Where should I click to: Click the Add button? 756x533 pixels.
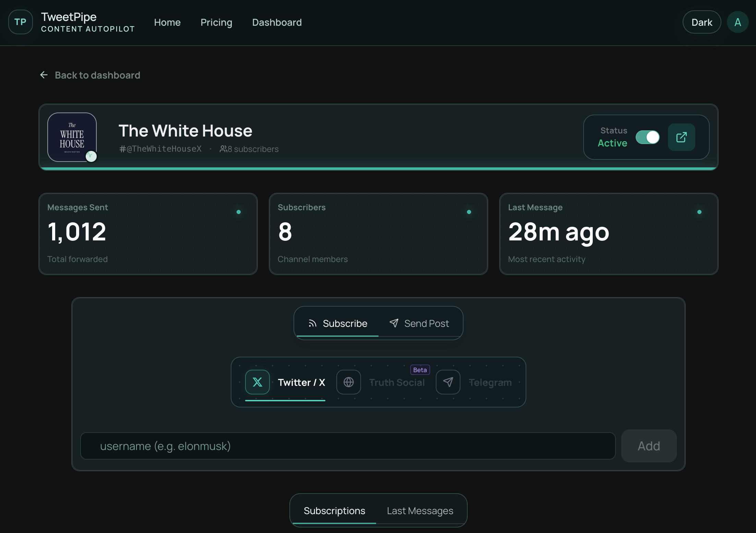coord(649,446)
